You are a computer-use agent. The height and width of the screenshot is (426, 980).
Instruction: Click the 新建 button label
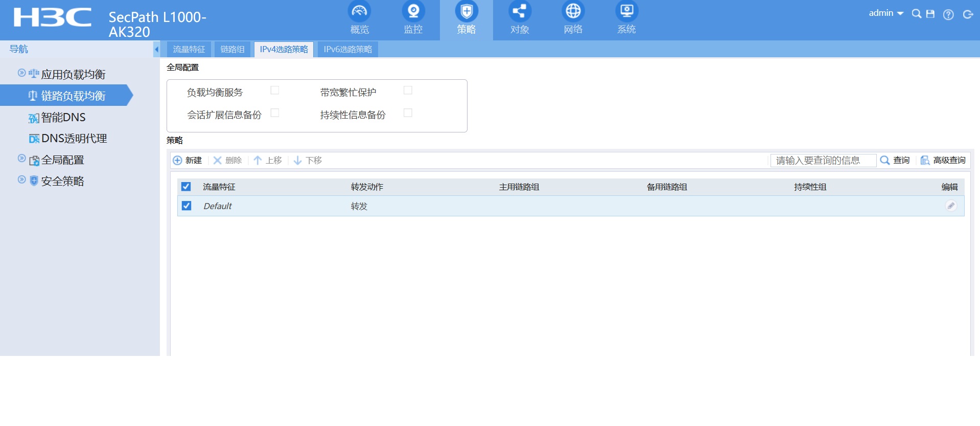click(194, 161)
